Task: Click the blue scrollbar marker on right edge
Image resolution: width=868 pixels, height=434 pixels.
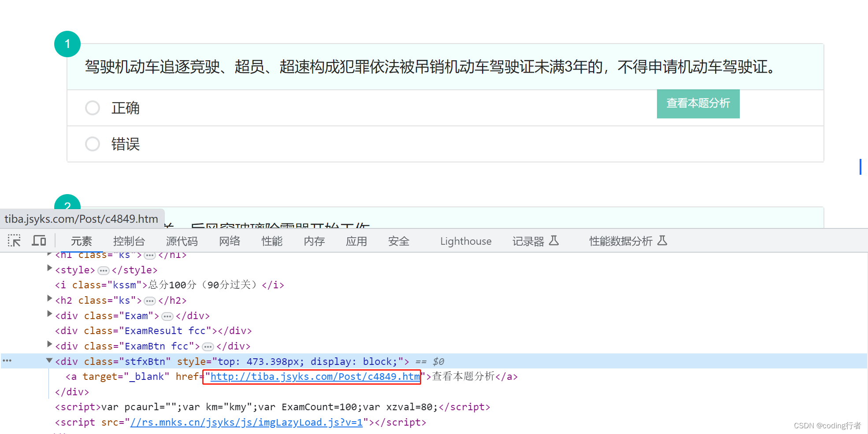Action: click(x=861, y=167)
